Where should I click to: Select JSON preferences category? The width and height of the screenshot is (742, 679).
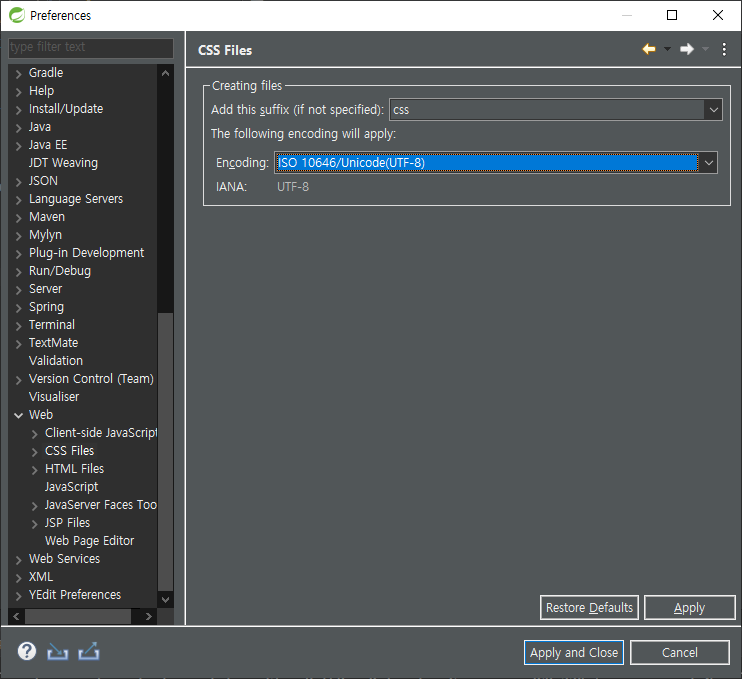(44, 181)
